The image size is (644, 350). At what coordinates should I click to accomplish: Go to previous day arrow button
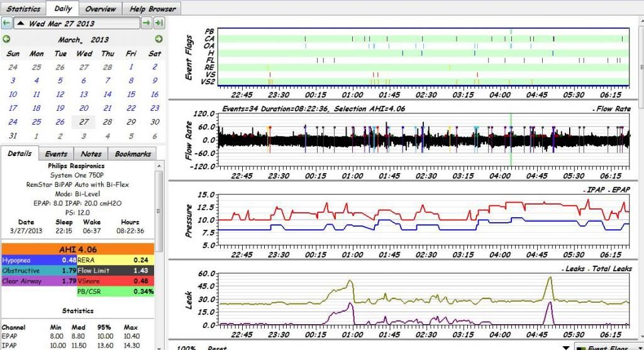click(6, 23)
